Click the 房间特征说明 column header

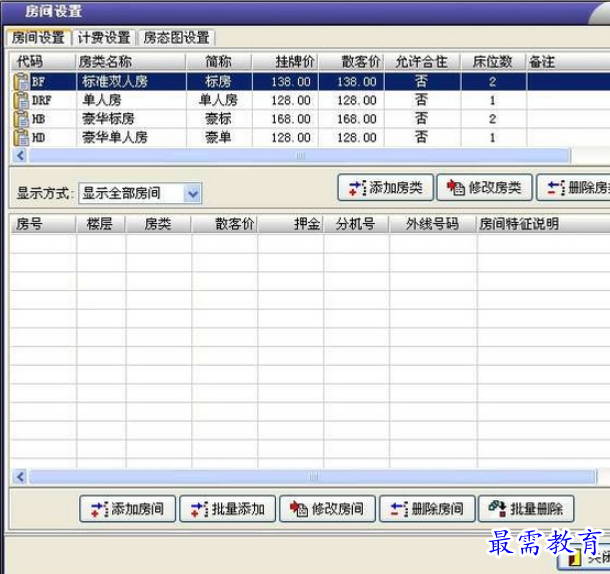(x=543, y=224)
